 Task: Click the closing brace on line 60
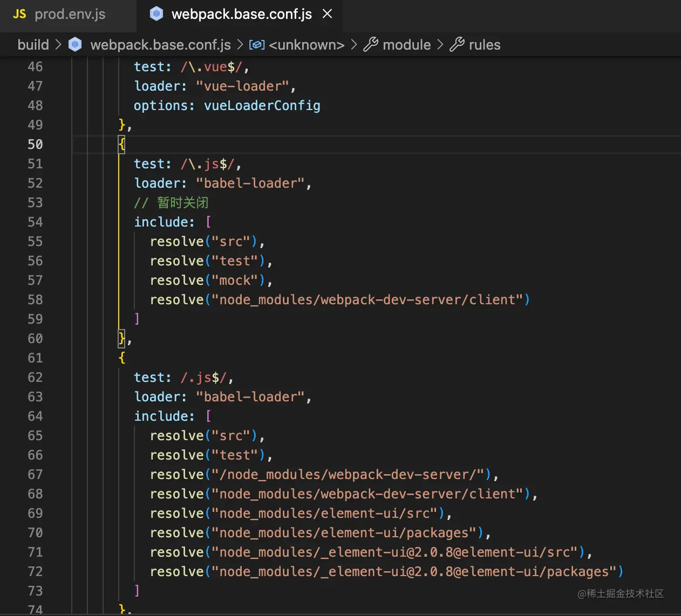tap(122, 339)
